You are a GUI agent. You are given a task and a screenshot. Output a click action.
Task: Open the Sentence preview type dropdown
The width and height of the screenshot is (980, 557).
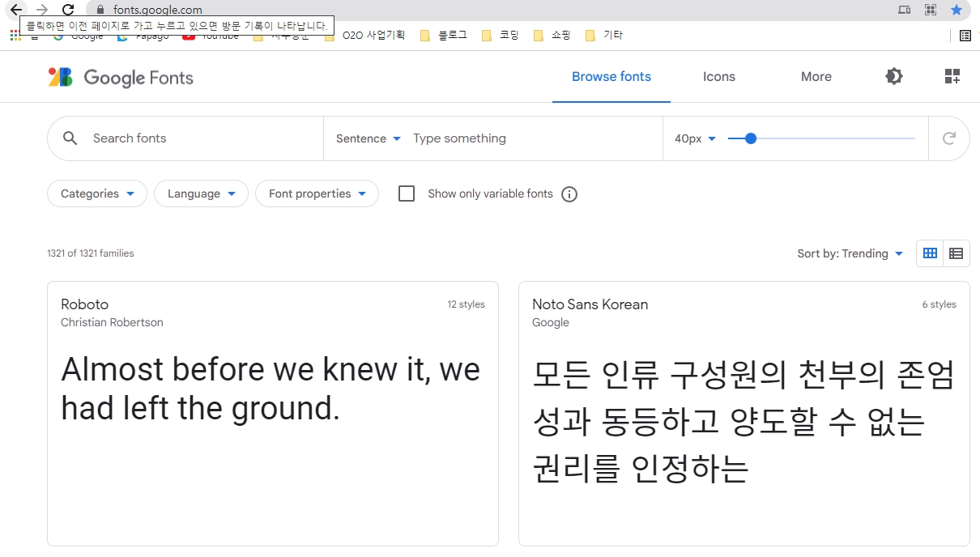[x=369, y=138]
